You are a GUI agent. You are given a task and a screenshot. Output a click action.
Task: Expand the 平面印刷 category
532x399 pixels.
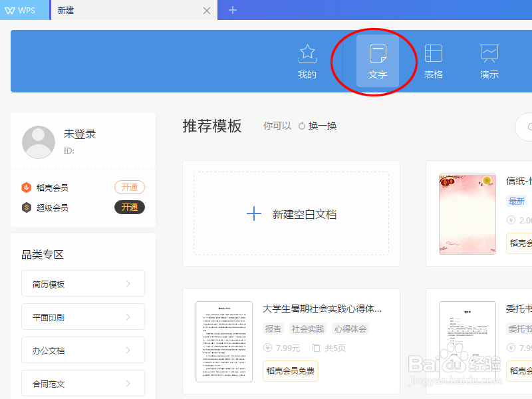pos(82,317)
